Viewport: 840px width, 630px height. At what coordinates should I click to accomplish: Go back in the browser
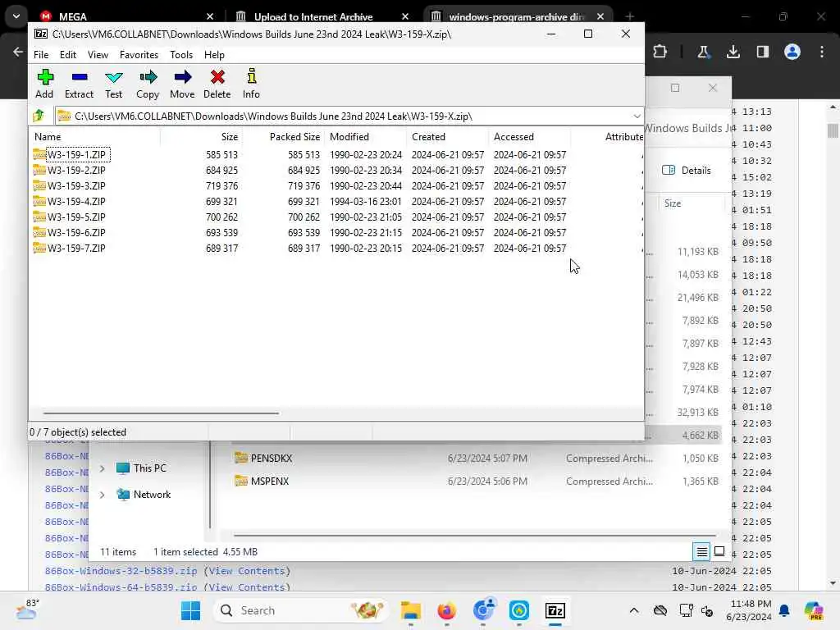(18, 52)
